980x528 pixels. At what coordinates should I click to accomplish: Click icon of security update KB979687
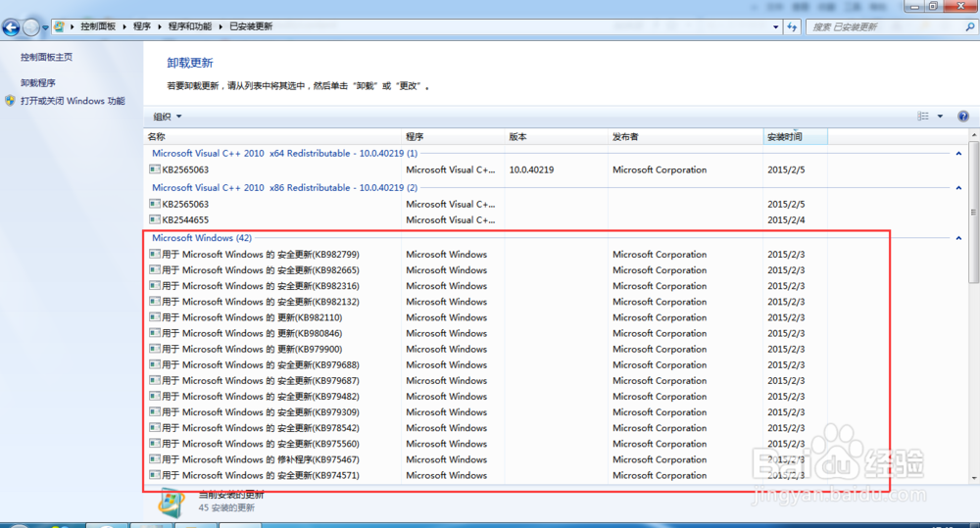155,380
